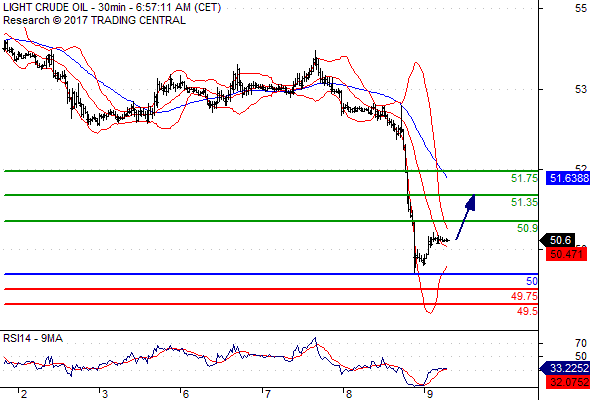Click the 49.75 red support level label
590x400 pixels.
(524, 296)
